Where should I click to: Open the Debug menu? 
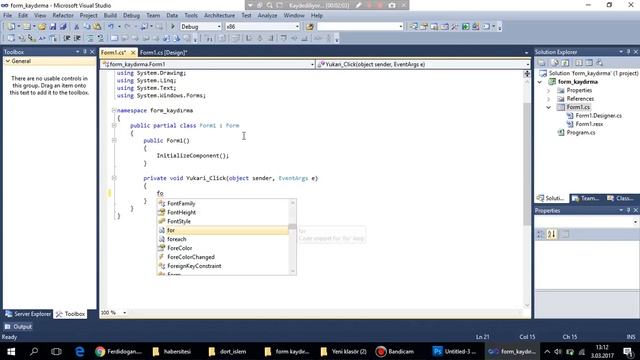pos(131,16)
